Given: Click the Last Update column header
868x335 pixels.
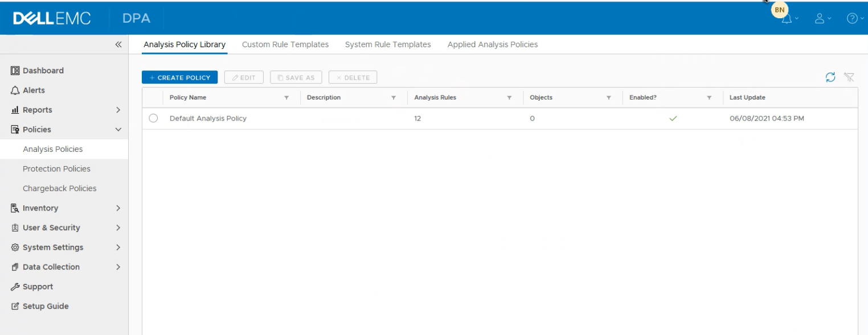Looking at the screenshot, I should click(747, 98).
